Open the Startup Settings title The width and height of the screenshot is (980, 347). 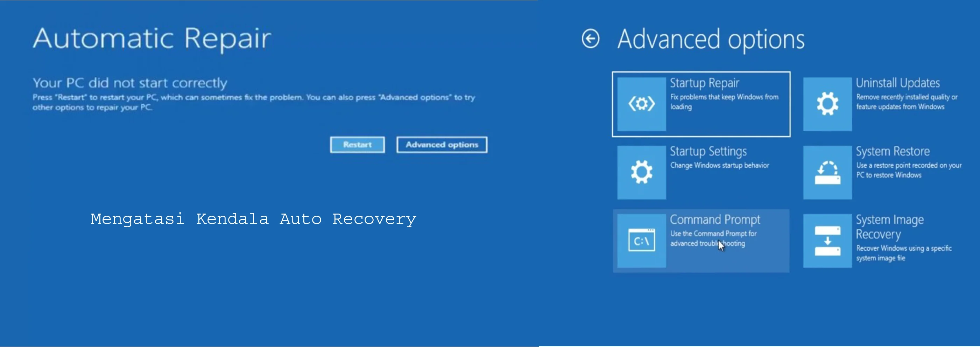click(708, 152)
